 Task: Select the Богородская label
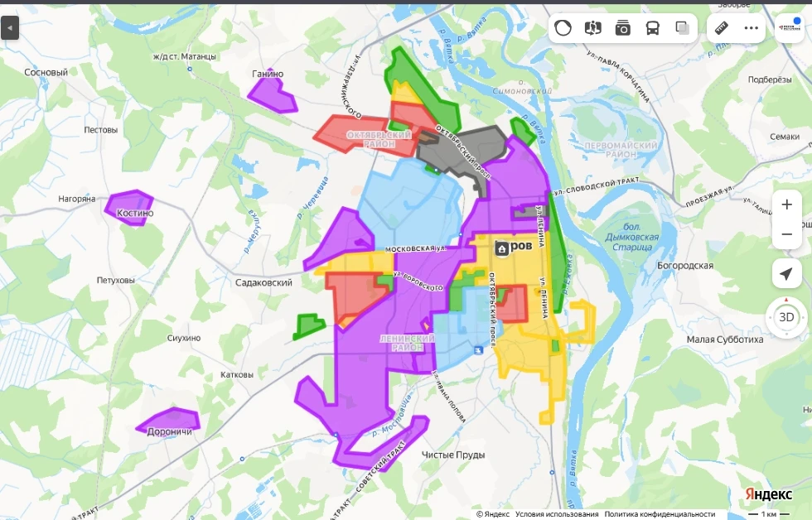click(685, 266)
